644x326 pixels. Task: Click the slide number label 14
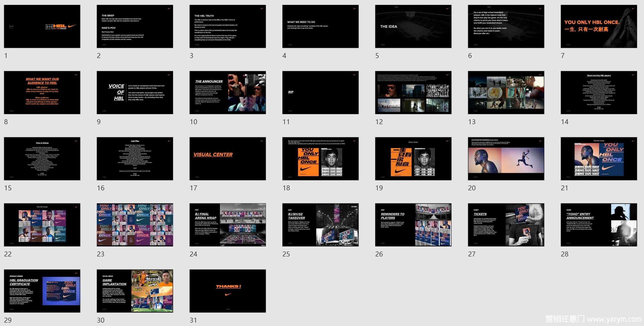pos(564,122)
